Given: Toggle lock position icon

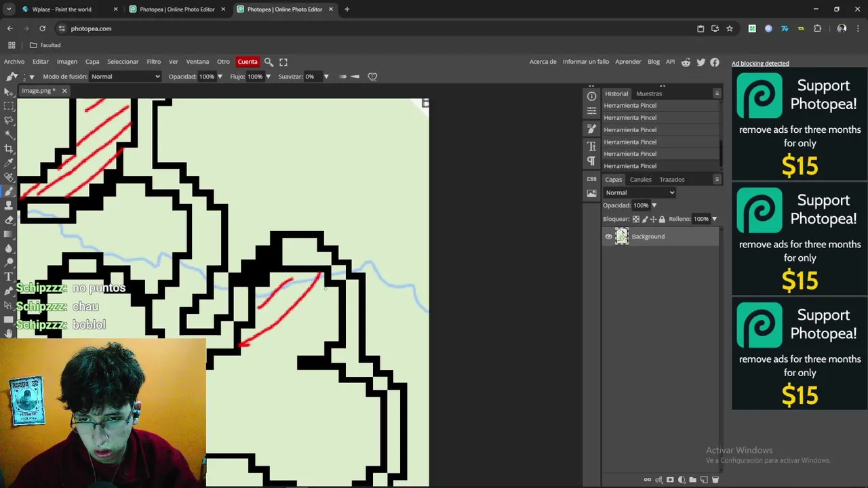Looking at the screenshot, I should pos(653,219).
